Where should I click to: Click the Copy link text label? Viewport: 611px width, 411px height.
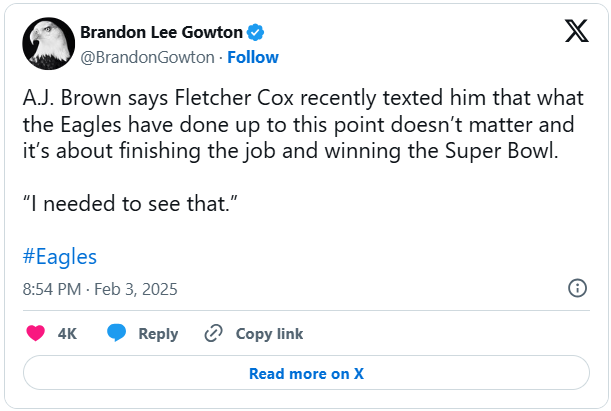pyautogui.click(x=269, y=334)
